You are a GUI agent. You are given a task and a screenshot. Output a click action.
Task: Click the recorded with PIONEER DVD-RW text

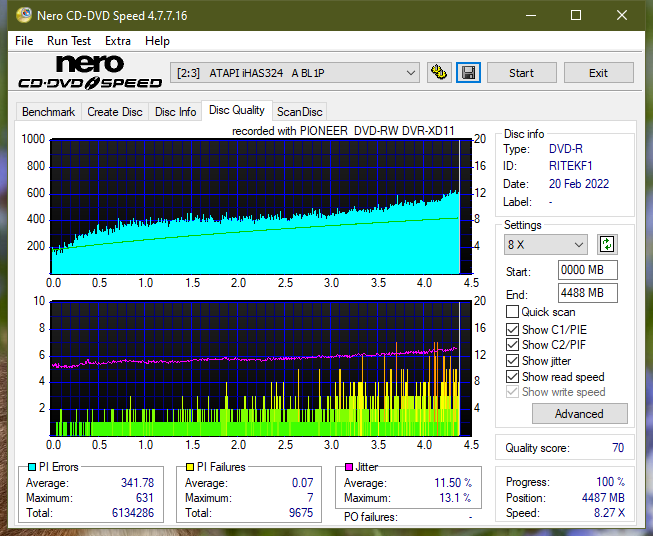point(343,131)
